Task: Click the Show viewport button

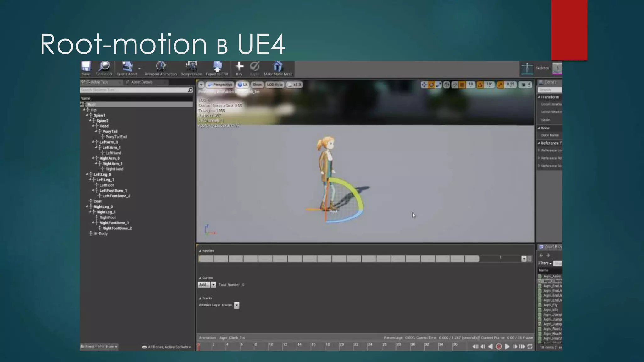Action: coord(257,85)
